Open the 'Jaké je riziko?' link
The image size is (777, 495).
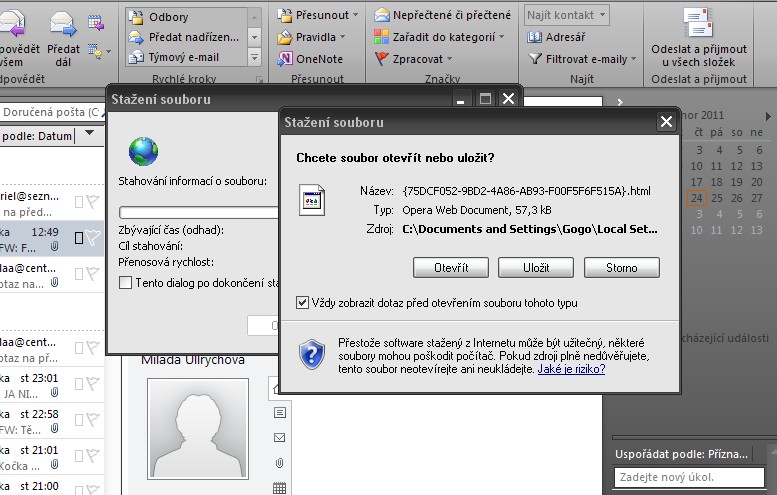point(573,369)
